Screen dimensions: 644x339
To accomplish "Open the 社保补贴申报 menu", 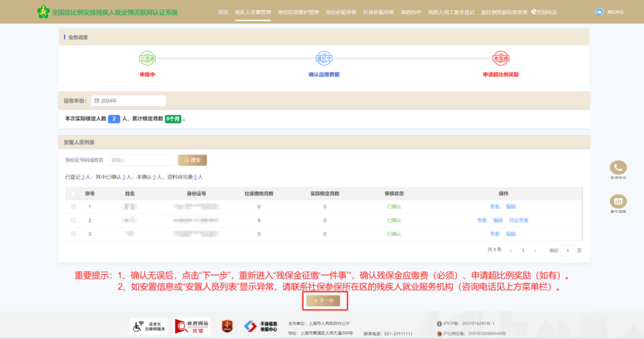I will tap(379, 13).
